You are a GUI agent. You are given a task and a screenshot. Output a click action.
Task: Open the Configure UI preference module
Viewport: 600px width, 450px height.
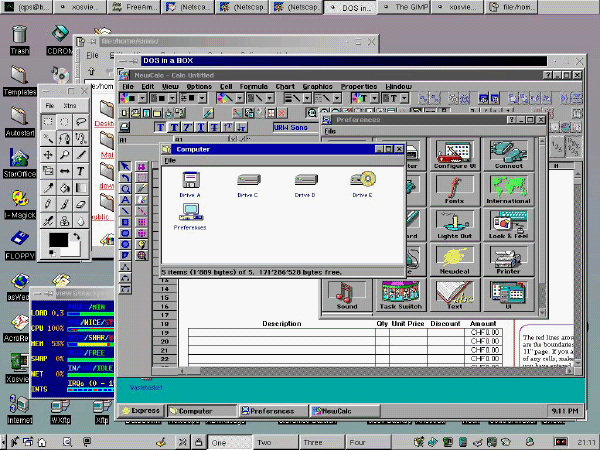(455, 155)
